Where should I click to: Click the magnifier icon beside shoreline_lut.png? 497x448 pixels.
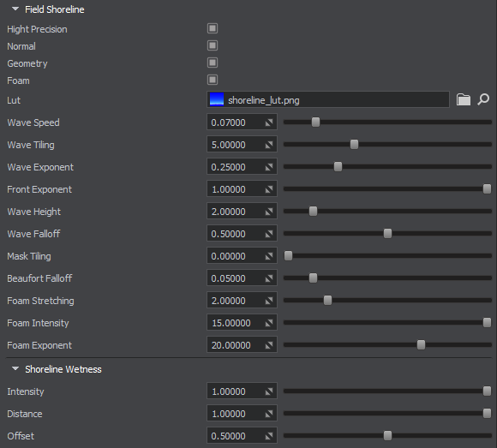[483, 100]
